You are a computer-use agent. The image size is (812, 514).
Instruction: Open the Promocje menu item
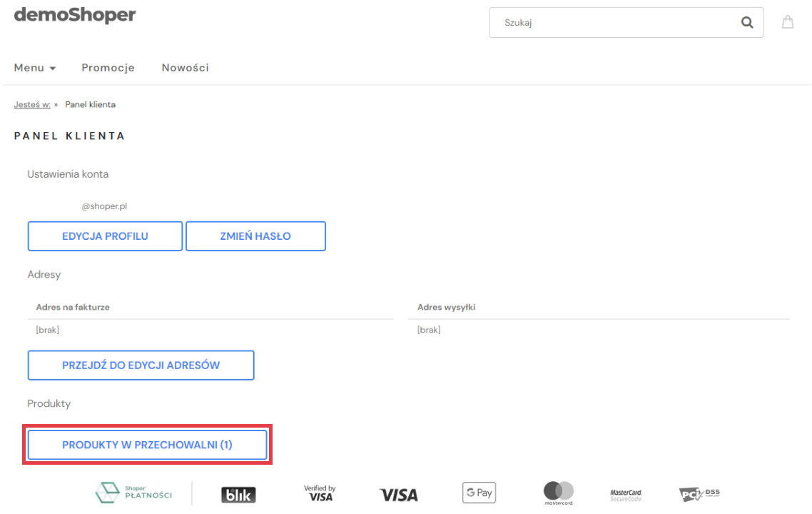tap(108, 68)
